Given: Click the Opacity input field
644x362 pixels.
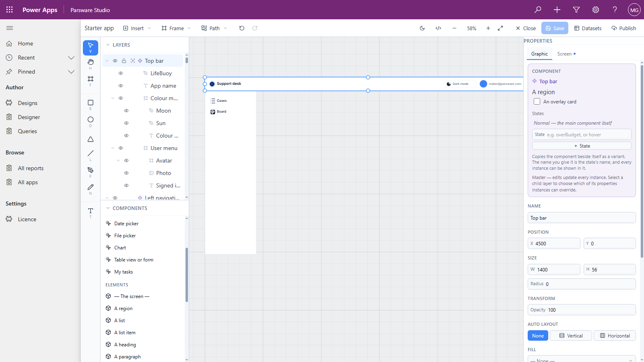Looking at the screenshot, I should tap(582, 310).
